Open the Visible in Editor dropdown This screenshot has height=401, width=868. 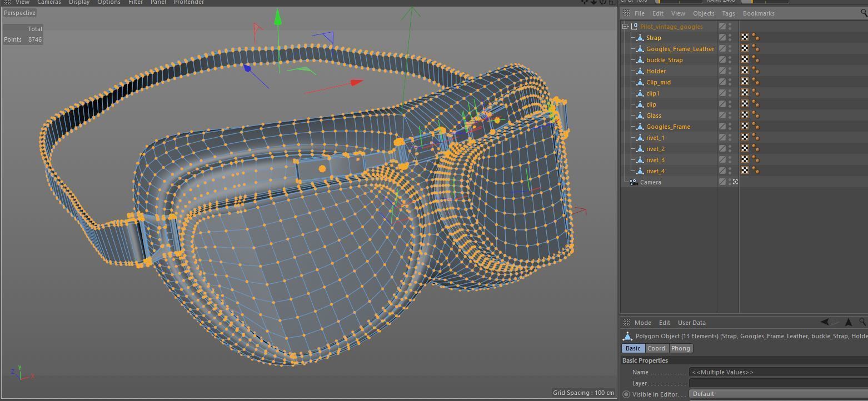[778, 394]
